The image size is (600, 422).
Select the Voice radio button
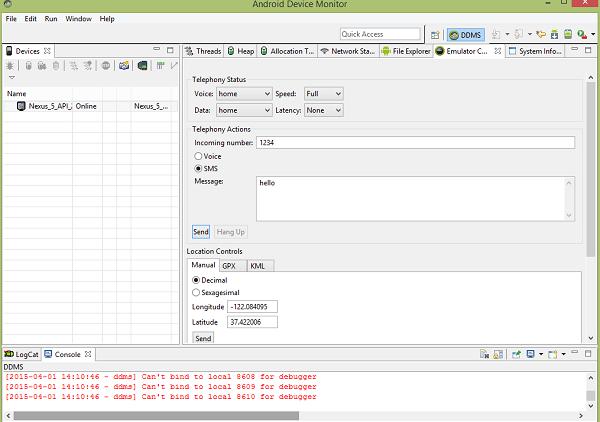point(198,156)
